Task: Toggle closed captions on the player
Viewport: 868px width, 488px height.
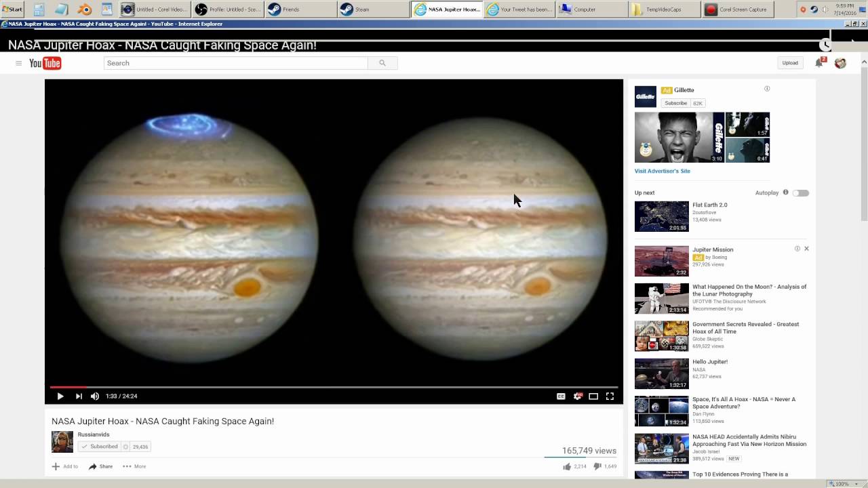Action: (x=561, y=396)
